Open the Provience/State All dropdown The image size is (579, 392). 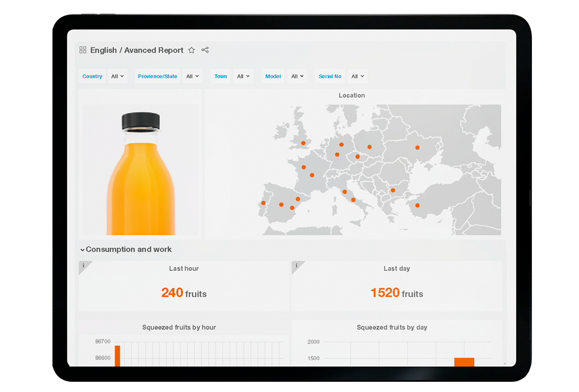click(192, 77)
